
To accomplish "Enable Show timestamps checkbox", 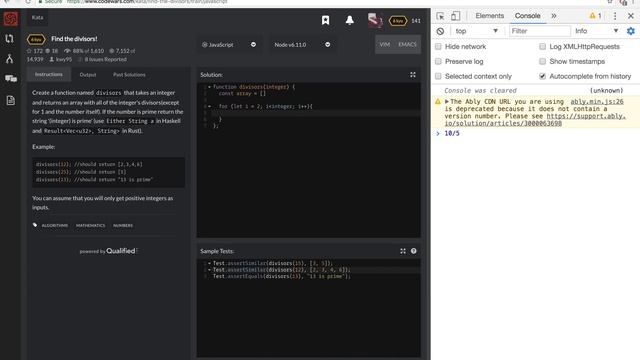I will pyautogui.click(x=542, y=61).
